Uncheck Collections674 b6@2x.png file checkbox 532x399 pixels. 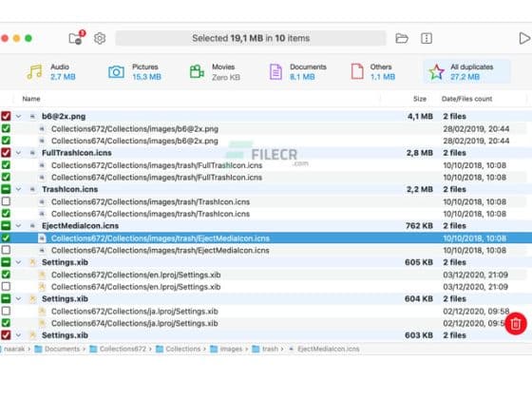tap(6, 141)
